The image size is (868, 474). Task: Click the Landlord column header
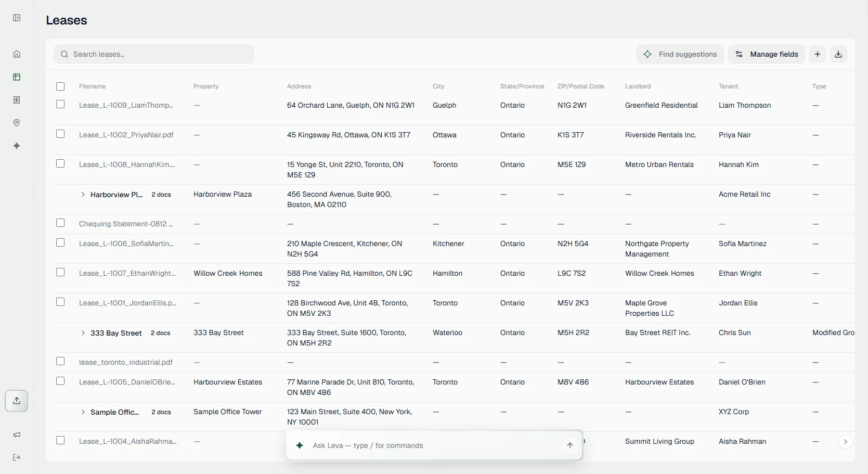tap(638, 86)
